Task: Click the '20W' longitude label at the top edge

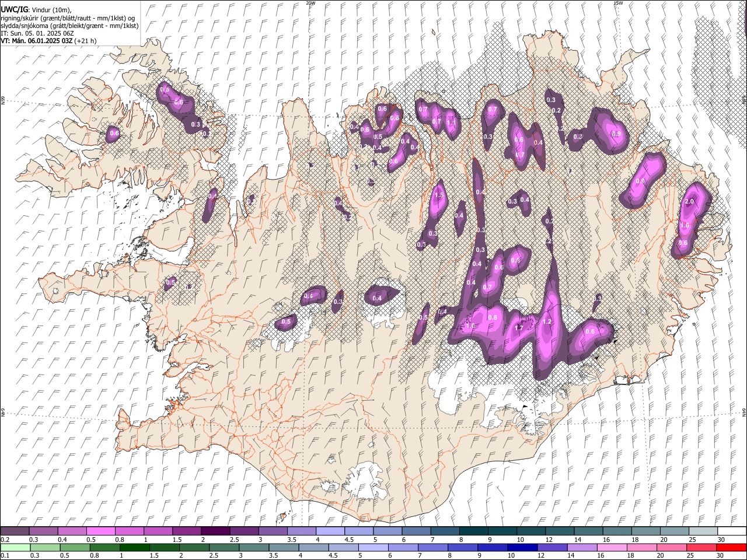Action: click(310, 3)
